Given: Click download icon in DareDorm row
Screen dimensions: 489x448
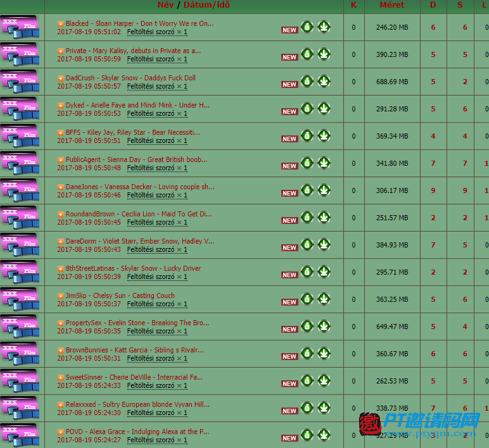Looking at the screenshot, I should point(324,244).
